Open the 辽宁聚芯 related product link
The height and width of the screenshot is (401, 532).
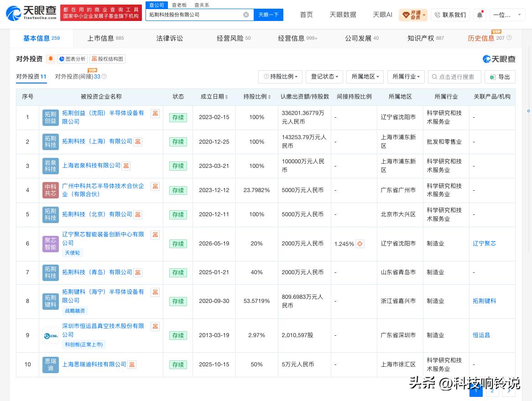(484, 244)
